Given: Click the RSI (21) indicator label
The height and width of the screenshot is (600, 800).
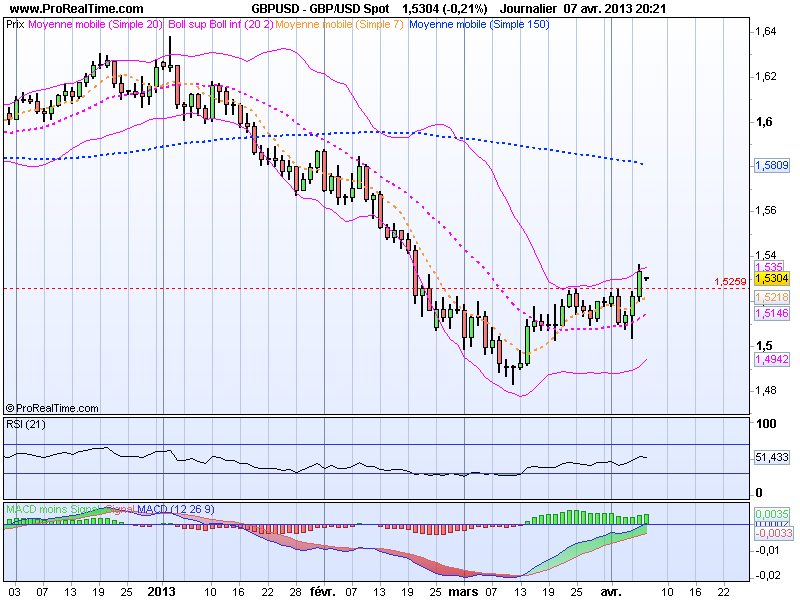Looking at the screenshot, I should point(25,424).
